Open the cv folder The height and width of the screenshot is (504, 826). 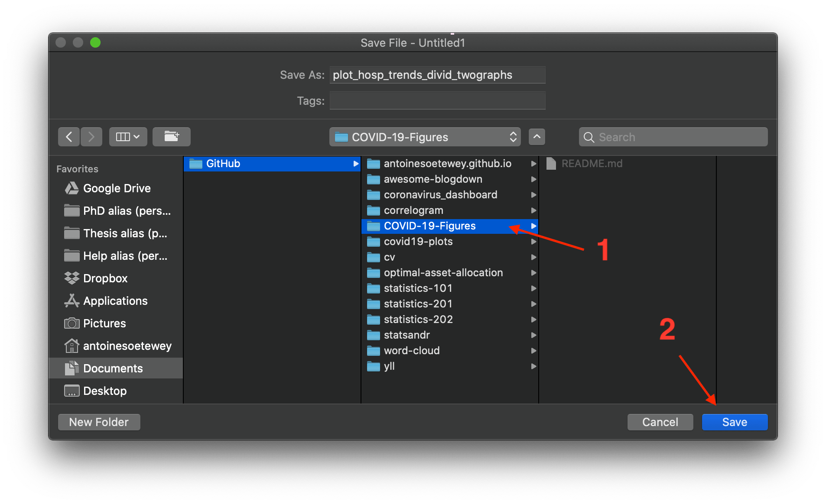tap(450, 257)
